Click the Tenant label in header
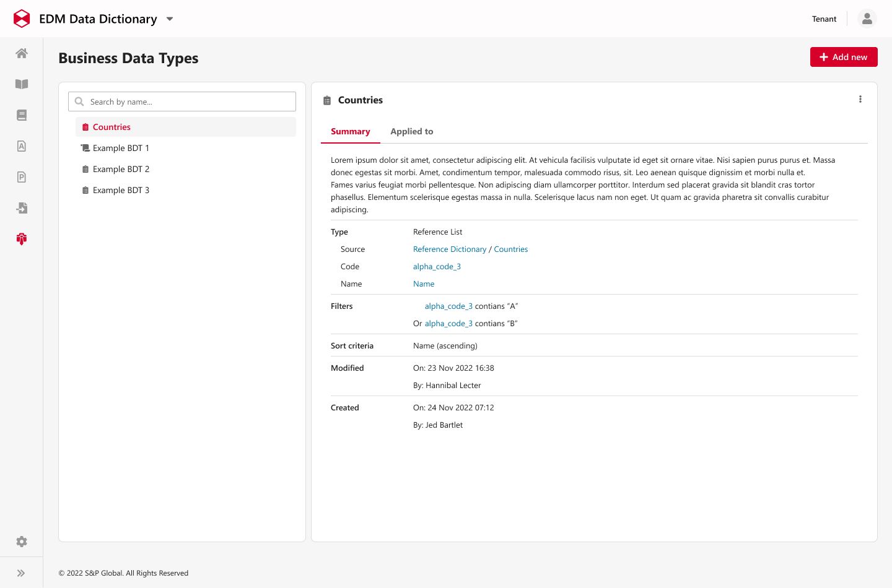The width and height of the screenshot is (892, 588). [824, 19]
